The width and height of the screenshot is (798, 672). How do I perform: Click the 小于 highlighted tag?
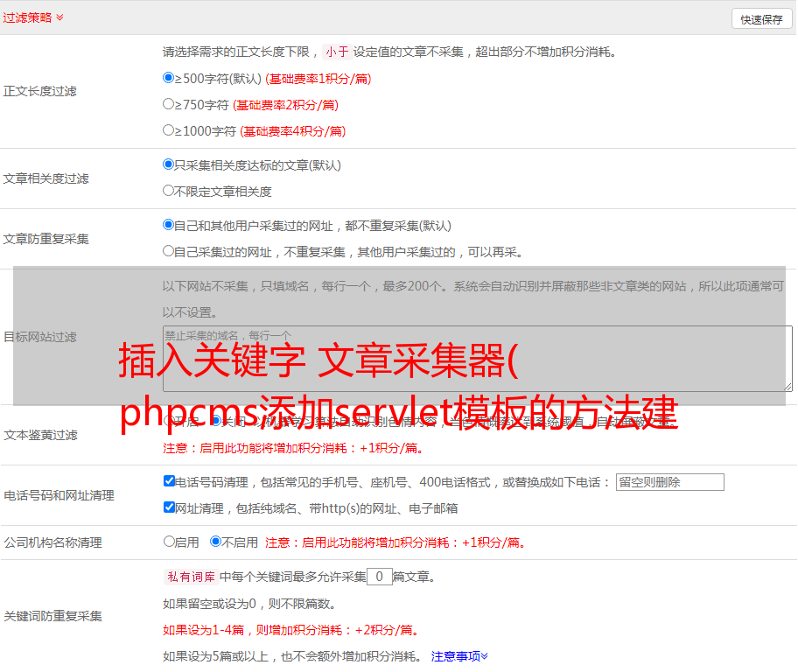(x=337, y=52)
